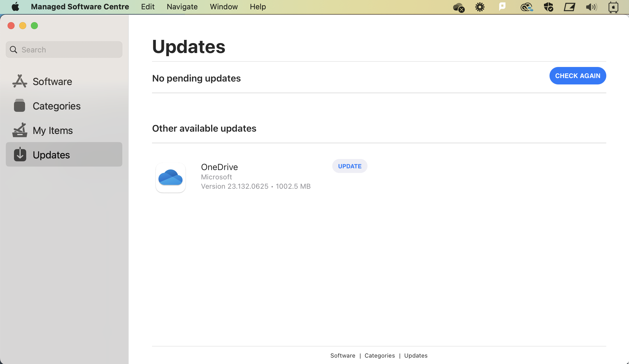Open the flag speech bubble menu bar icon
The height and width of the screenshot is (364, 629).
[502, 7]
